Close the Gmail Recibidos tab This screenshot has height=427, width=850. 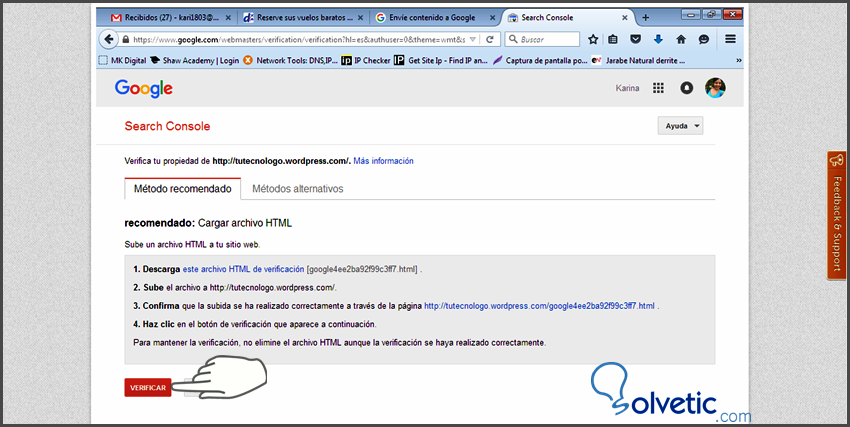tap(228, 17)
